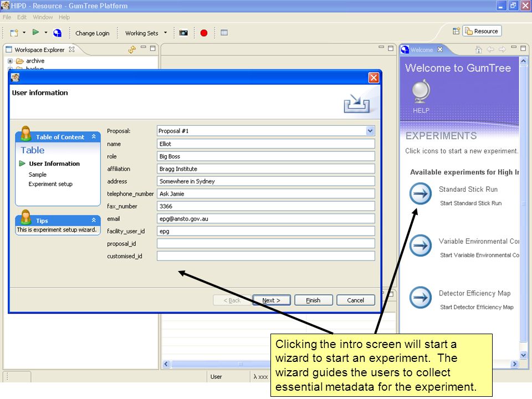The width and height of the screenshot is (532, 399).
Task: Click the red circle stop icon
Action: click(x=204, y=33)
